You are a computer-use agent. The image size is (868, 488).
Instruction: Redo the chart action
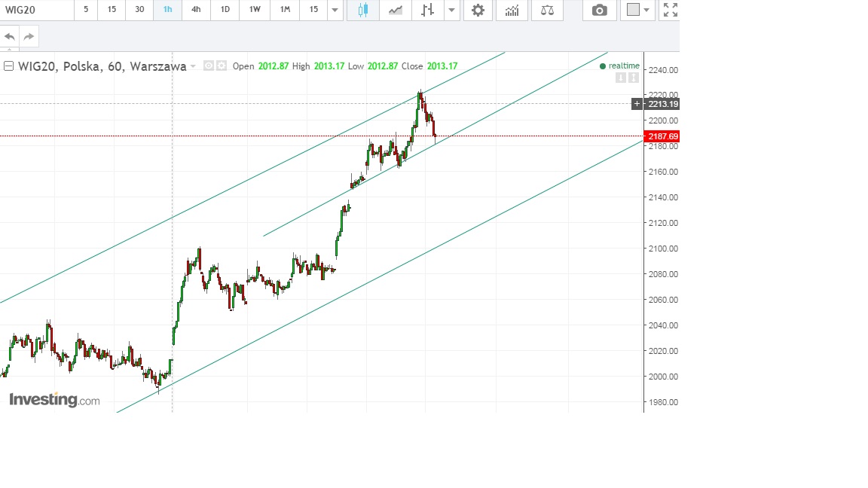pyautogui.click(x=29, y=36)
